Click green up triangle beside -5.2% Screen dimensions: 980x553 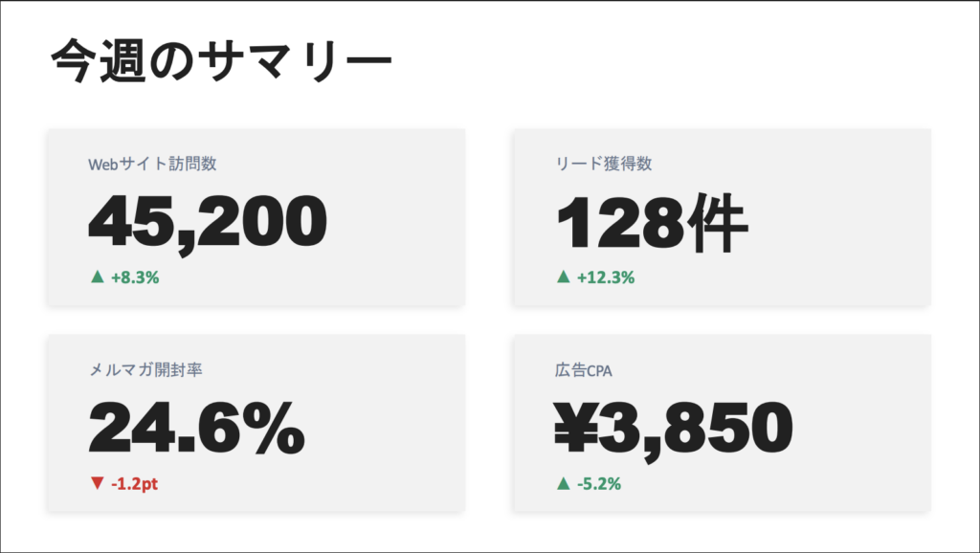pos(563,483)
